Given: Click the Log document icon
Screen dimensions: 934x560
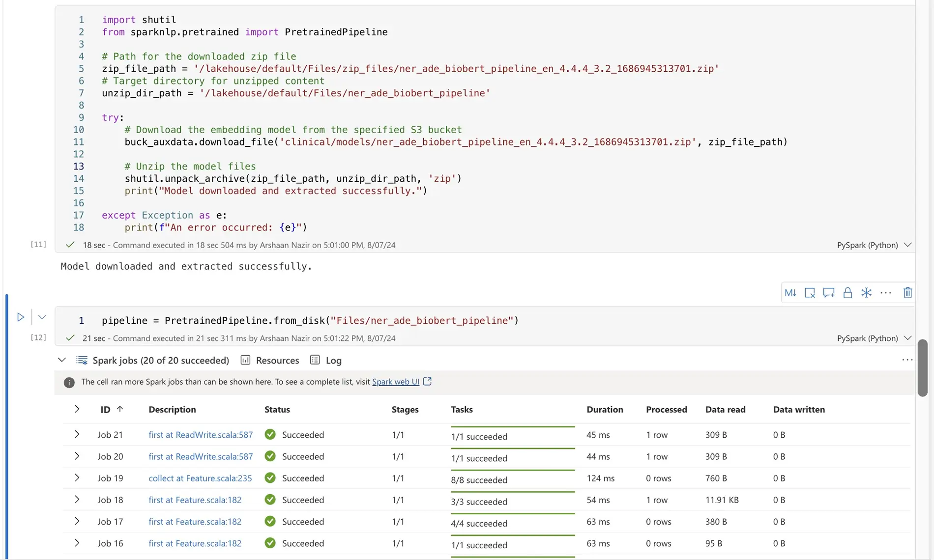Looking at the screenshot, I should (315, 360).
